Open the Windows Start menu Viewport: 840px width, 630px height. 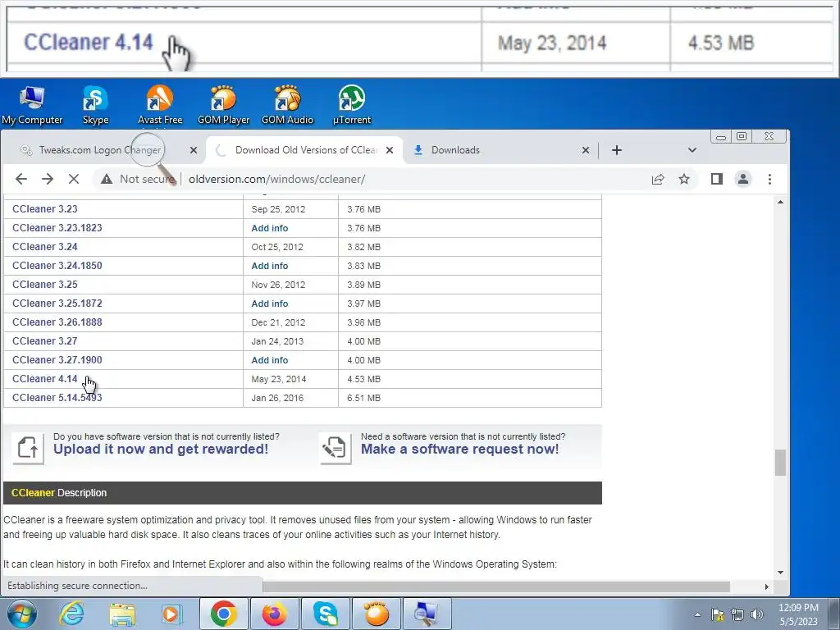coord(22,614)
